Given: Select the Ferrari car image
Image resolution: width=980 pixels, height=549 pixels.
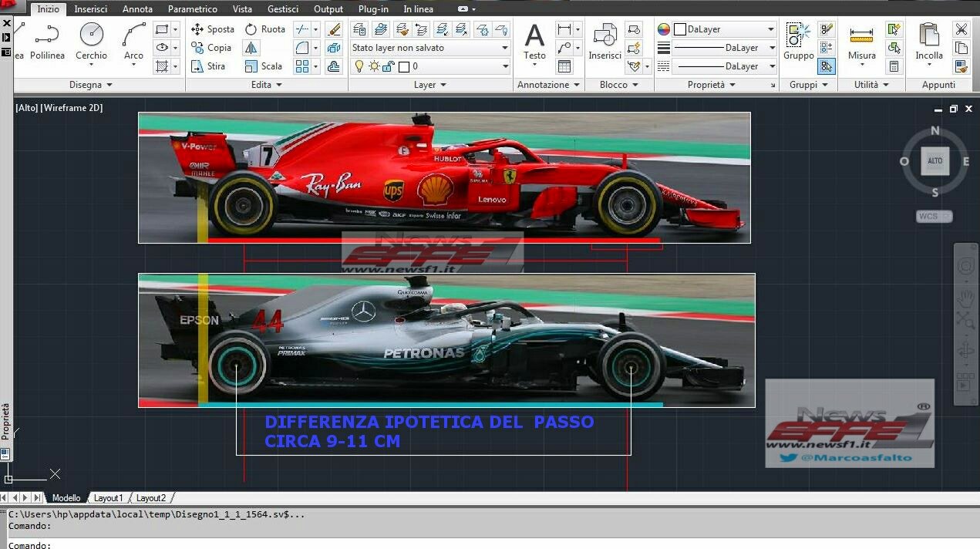Looking at the screenshot, I should 444,177.
